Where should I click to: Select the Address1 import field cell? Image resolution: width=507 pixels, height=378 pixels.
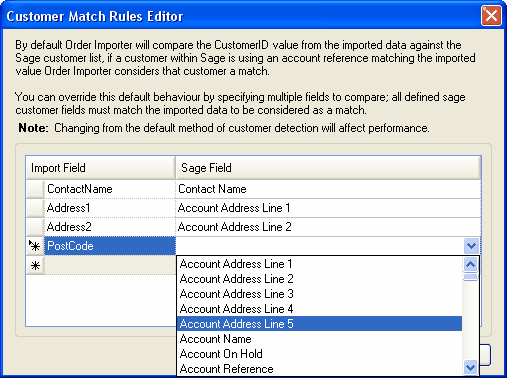pyautogui.click(x=110, y=208)
